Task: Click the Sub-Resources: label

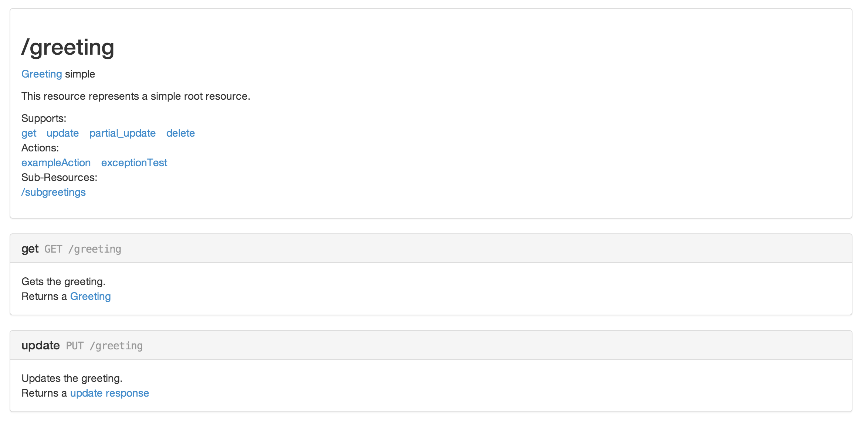Action: coord(59,178)
